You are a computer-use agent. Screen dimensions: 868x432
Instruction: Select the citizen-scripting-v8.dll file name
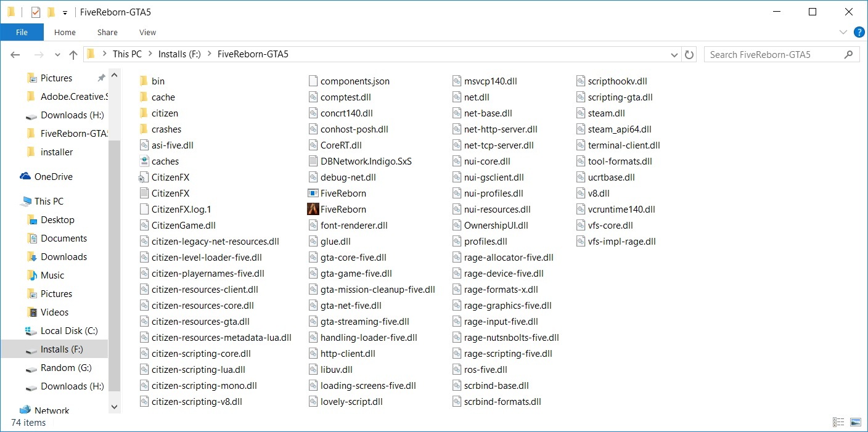(197, 402)
